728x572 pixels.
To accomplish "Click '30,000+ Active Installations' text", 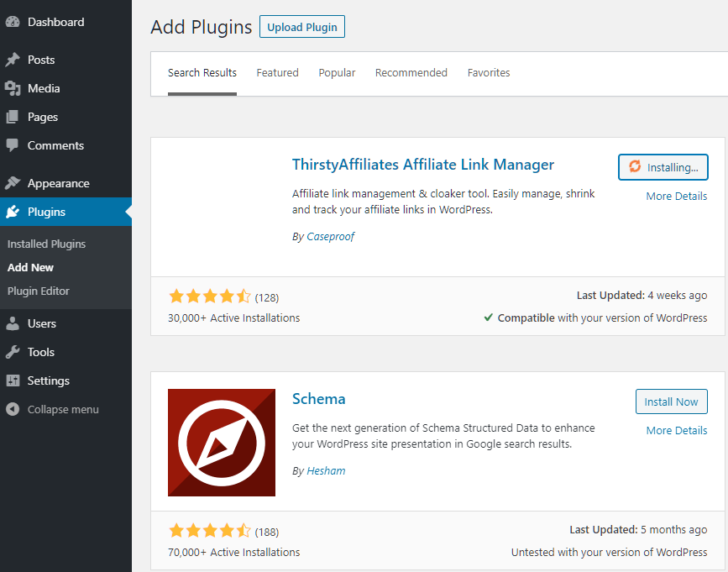I will [234, 318].
